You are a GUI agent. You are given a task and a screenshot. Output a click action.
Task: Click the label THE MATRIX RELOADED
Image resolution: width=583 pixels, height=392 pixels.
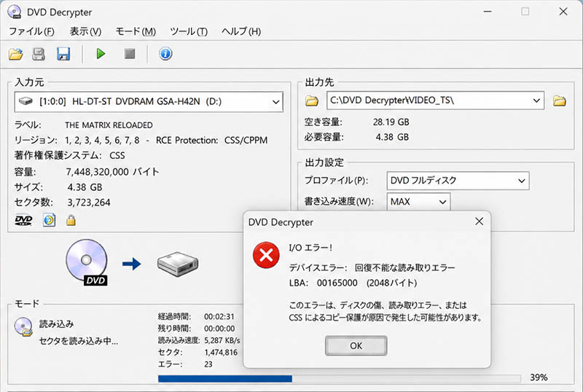pos(109,125)
